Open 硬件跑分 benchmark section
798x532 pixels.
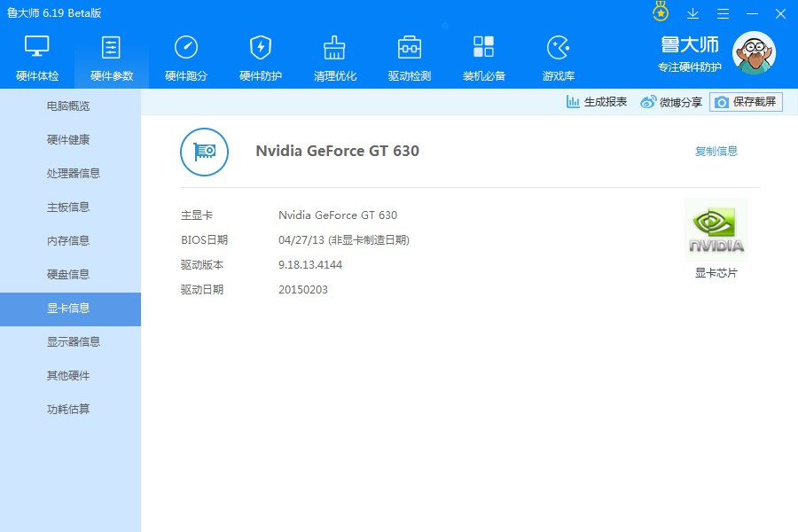(186, 59)
